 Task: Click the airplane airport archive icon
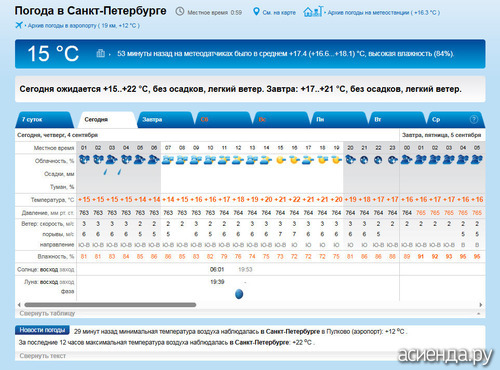19,25
